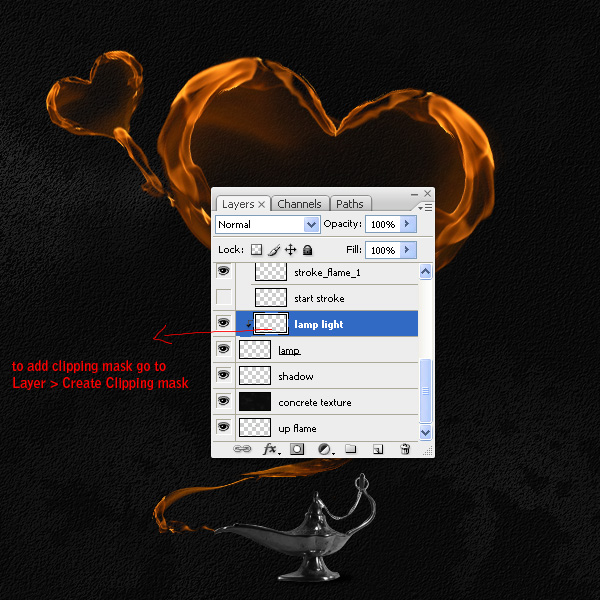Lock layer position

point(291,250)
